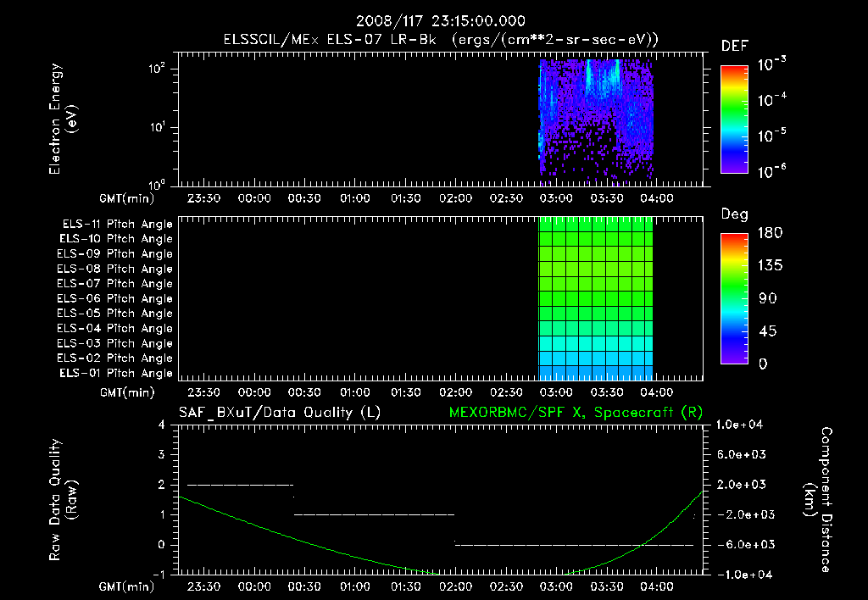Click the GMT(min) label below the spectrogram panel
This screenshot has width=868, height=600.
127,198
